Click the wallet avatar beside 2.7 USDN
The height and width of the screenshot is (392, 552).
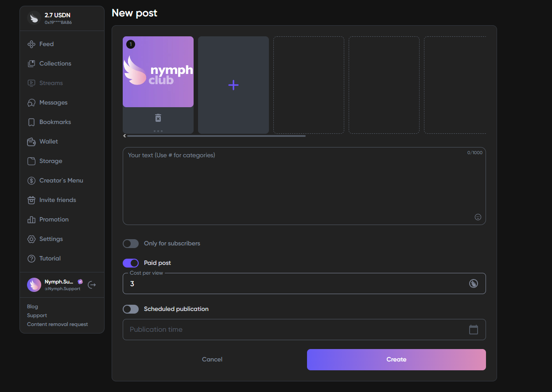coord(34,18)
